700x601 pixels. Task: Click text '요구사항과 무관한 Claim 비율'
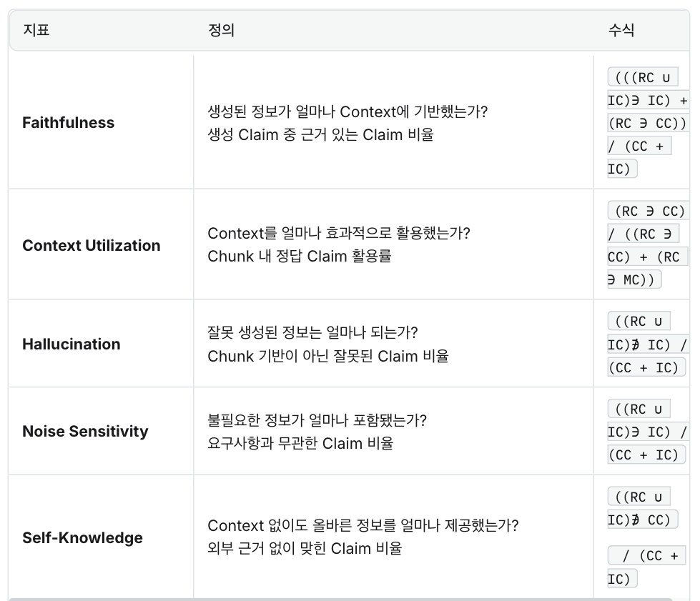[300, 443]
